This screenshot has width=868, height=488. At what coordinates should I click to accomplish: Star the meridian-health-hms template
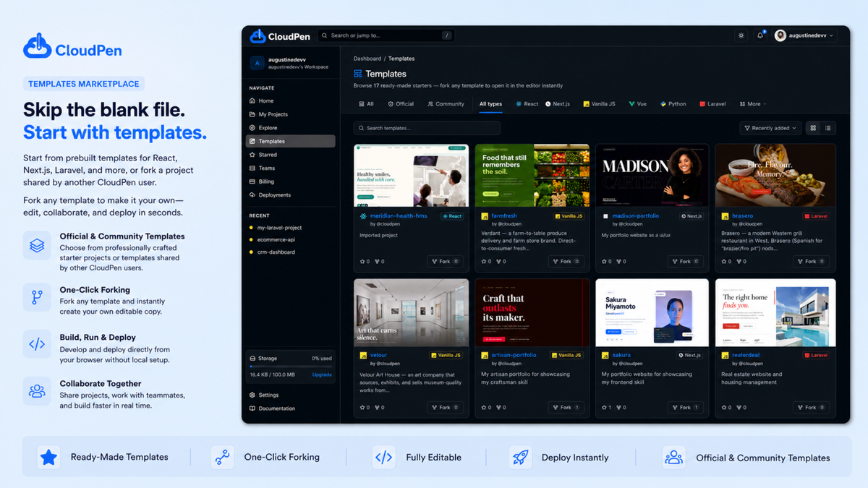365,262
